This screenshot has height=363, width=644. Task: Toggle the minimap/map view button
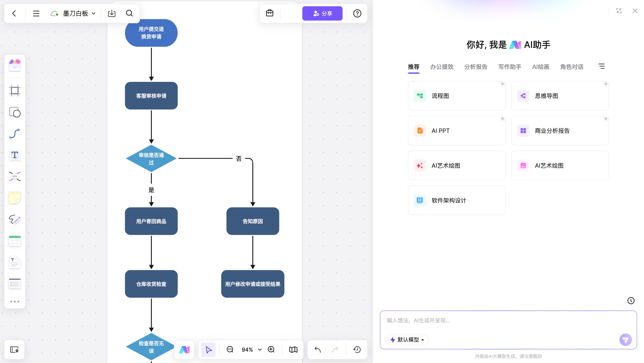click(x=293, y=349)
